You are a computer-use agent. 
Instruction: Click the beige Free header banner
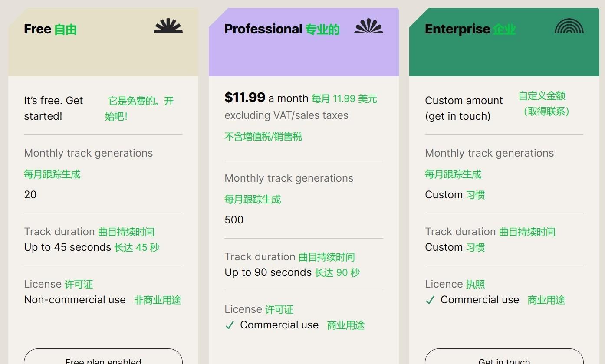103,42
